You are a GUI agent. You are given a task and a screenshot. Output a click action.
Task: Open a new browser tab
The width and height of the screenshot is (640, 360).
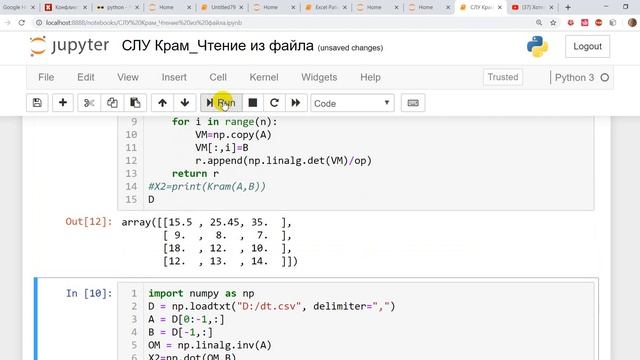[x=568, y=7]
